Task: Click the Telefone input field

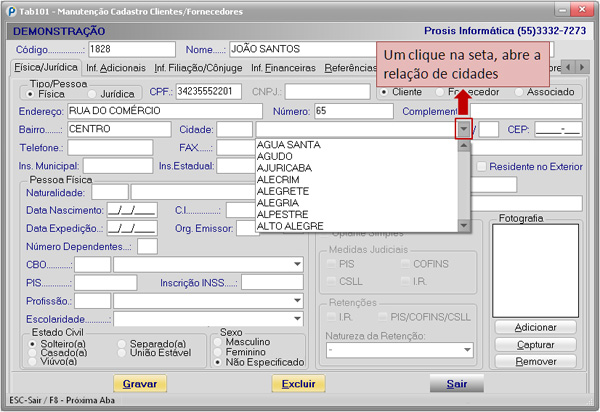Action: pyautogui.click(x=110, y=148)
